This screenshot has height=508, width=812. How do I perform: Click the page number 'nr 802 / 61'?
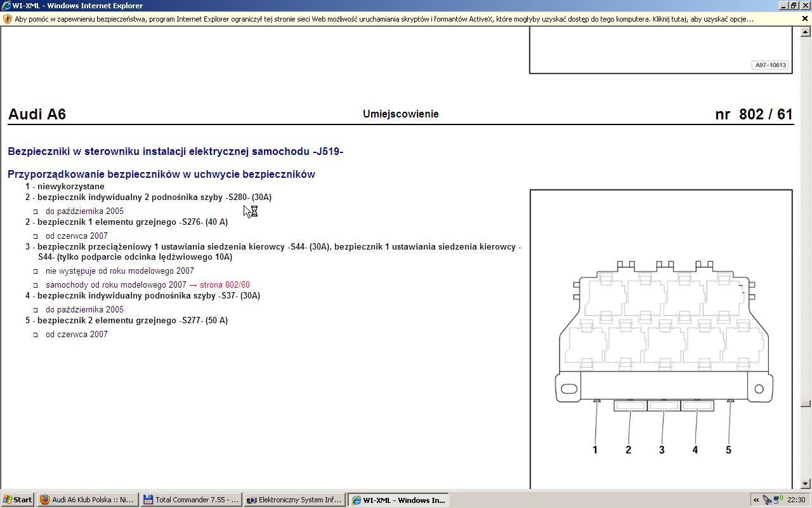[754, 114]
